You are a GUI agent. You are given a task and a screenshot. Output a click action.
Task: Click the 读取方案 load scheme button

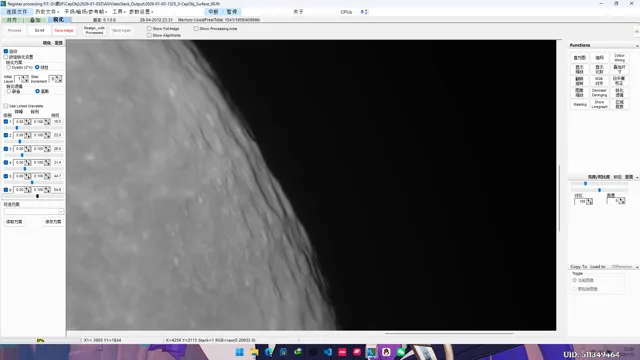(x=14, y=222)
